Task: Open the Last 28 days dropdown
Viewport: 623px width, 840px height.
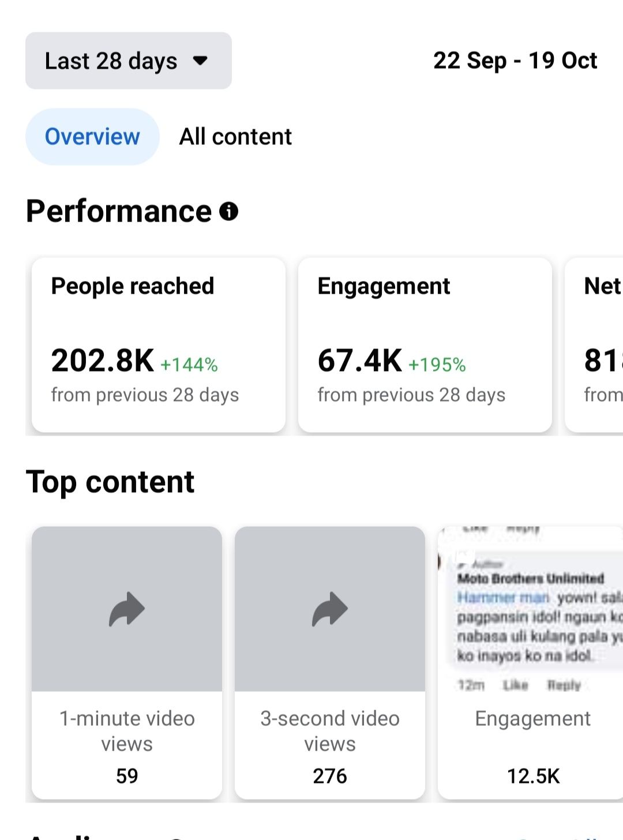Action: click(128, 61)
